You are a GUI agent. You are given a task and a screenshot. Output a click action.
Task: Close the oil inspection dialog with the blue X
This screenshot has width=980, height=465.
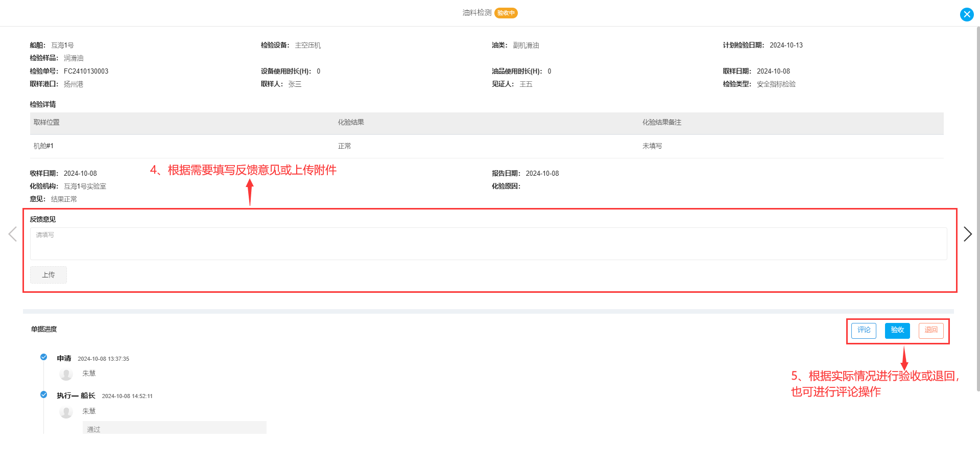[967, 14]
